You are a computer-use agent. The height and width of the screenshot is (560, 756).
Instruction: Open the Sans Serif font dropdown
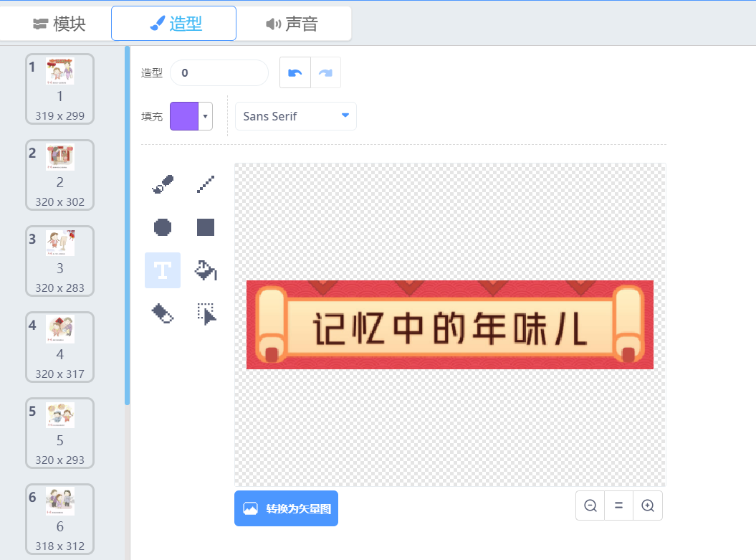pos(296,116)
